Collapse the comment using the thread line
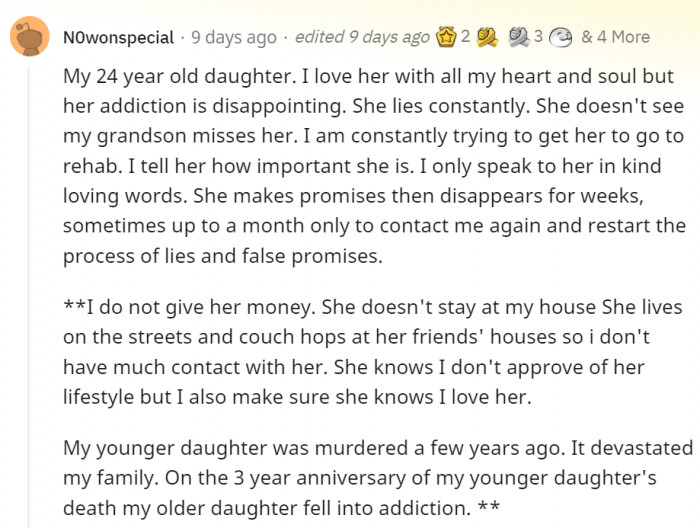The width and height of the screenshot is (700, 528). click(28, 300)
